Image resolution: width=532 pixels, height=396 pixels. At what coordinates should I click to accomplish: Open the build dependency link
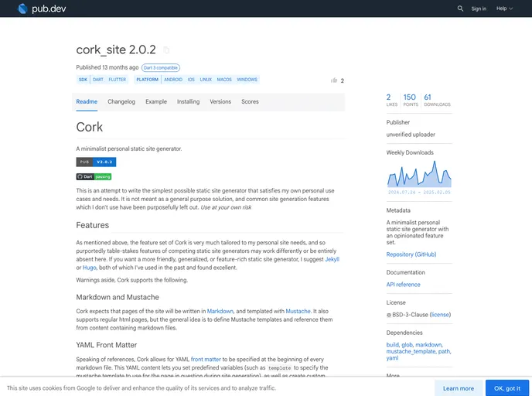(x=392, y=345)
